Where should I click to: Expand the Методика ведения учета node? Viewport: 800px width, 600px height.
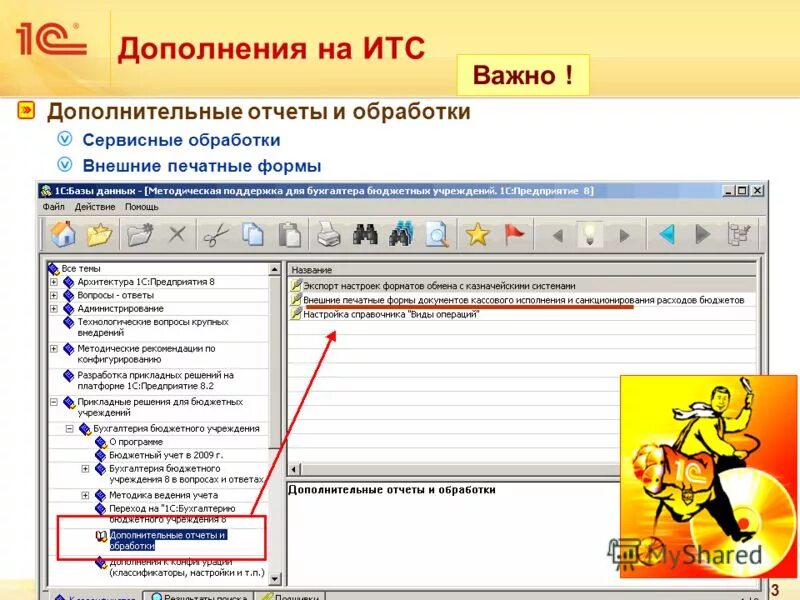tap(85, 495)
